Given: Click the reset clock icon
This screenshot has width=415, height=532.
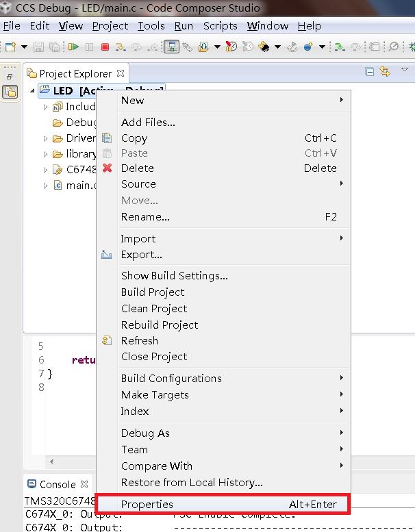Looking at the screenshot, I should 248,47.
